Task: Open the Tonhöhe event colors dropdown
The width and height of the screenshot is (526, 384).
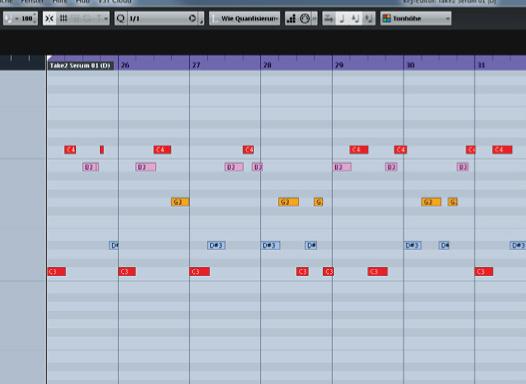Action: click(416, 18)
